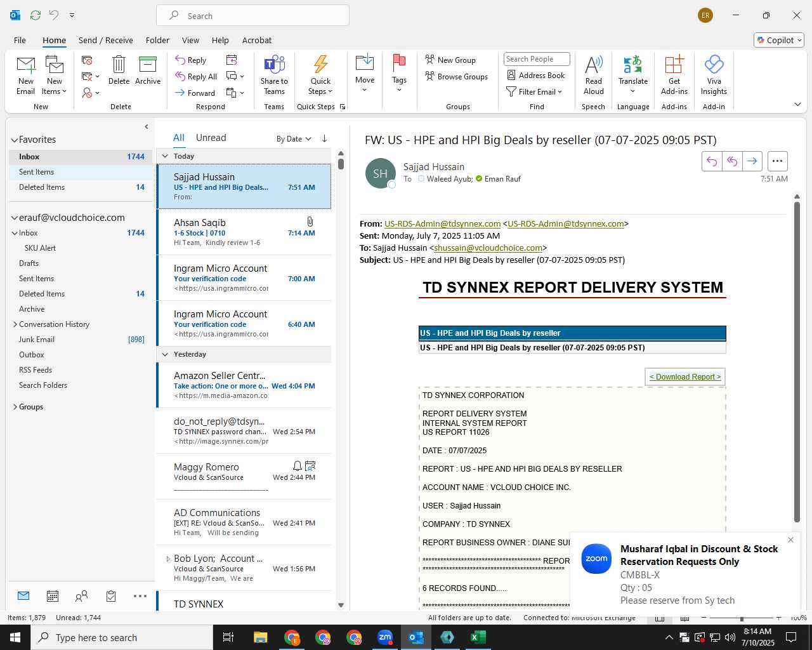
Task: Open the Copilot dropdown
Action: click(779, 40)
